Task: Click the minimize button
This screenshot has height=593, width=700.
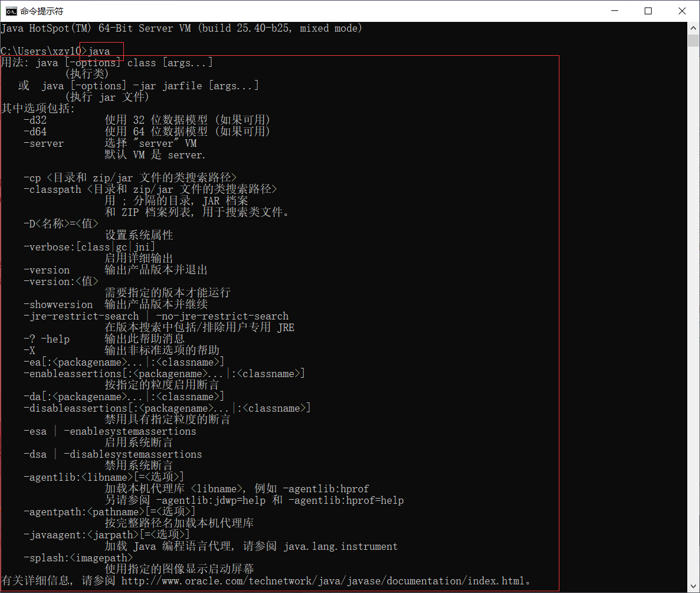Action: tap(614, 10)
